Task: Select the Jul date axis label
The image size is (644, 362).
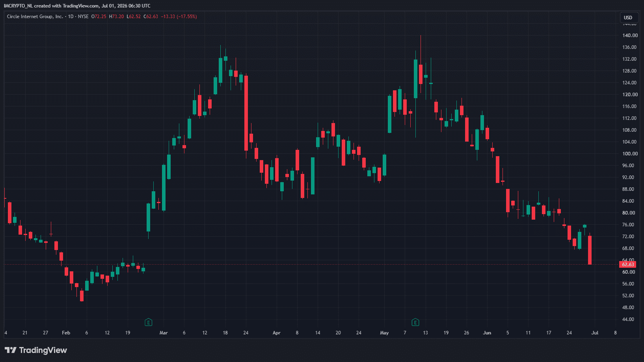Action: click(595, 333)
